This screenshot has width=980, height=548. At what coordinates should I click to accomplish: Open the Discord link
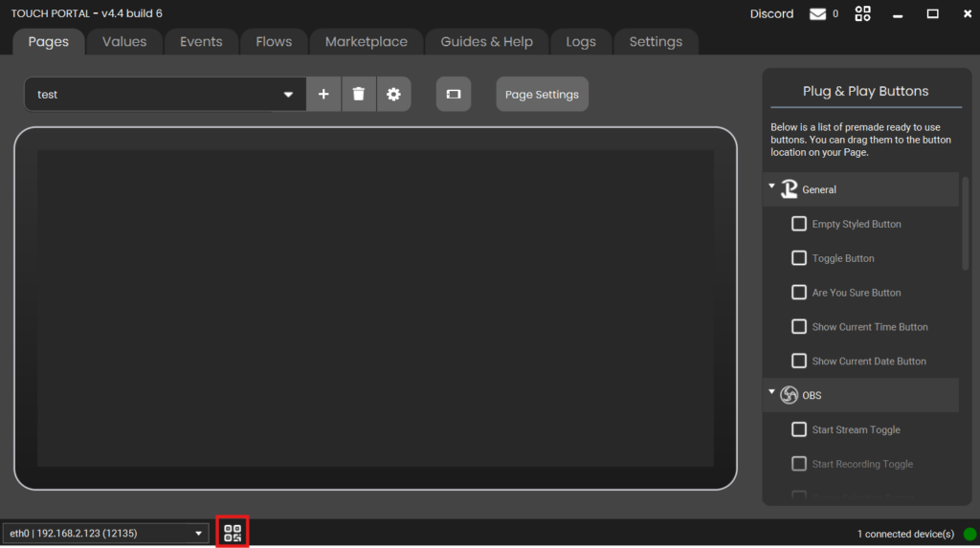(x=771, y=13)
